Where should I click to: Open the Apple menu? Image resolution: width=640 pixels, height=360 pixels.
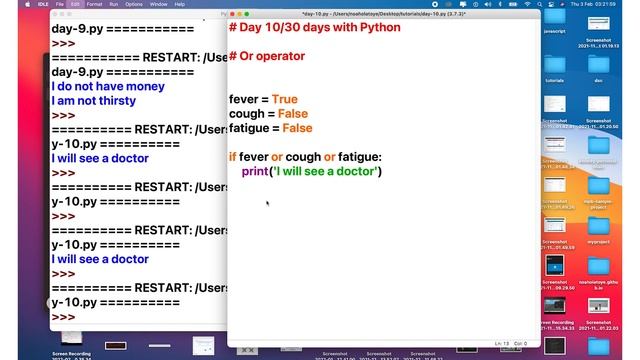pos(28,4)
